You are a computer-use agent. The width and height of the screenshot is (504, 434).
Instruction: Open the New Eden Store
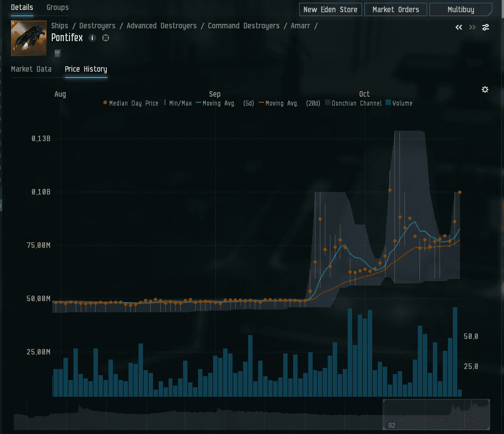[x=330, y=9]
